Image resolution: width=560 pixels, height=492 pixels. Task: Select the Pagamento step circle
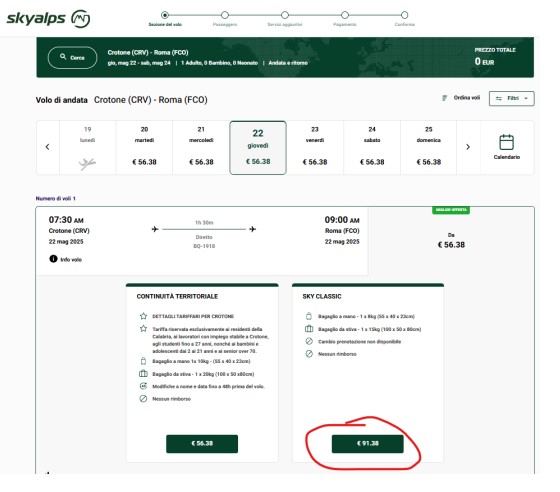click(x=345, y=15)
